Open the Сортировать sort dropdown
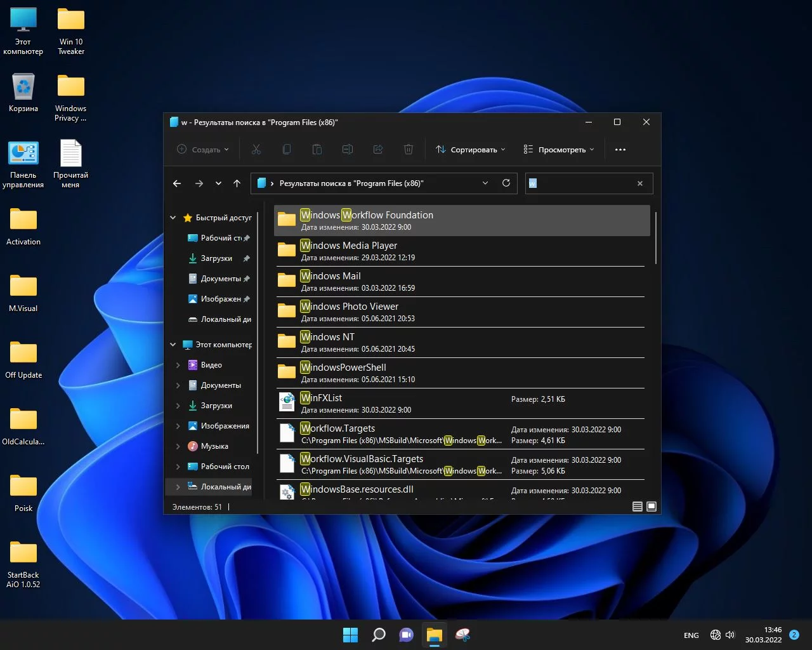This screenshot has width=812, height=650. click(471, 150)
